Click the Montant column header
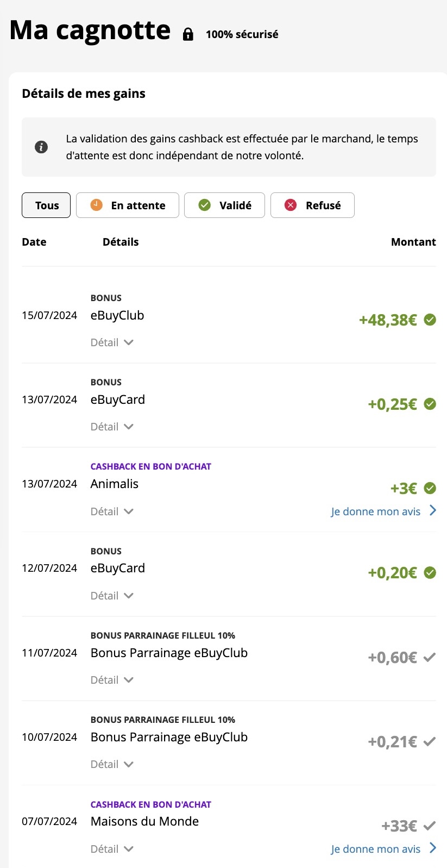The height and width of the screenshot is (868, 447). coord(413,242)
